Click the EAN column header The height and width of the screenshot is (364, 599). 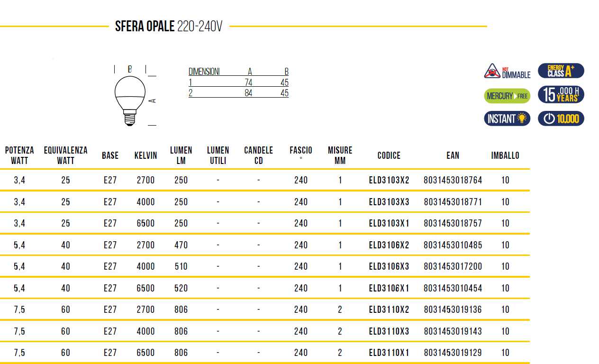pyautogui.click(x=453, y=155)
